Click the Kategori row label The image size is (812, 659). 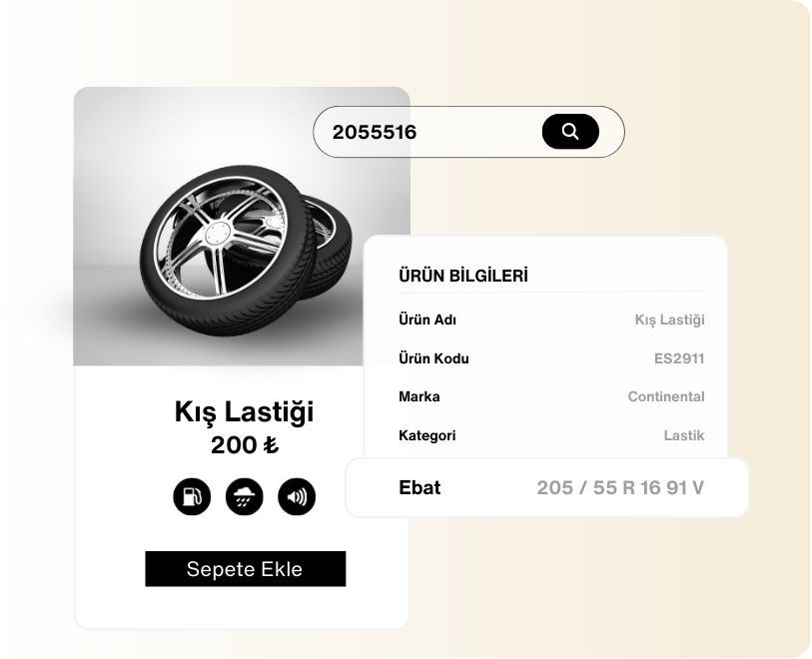coord(427,435)
